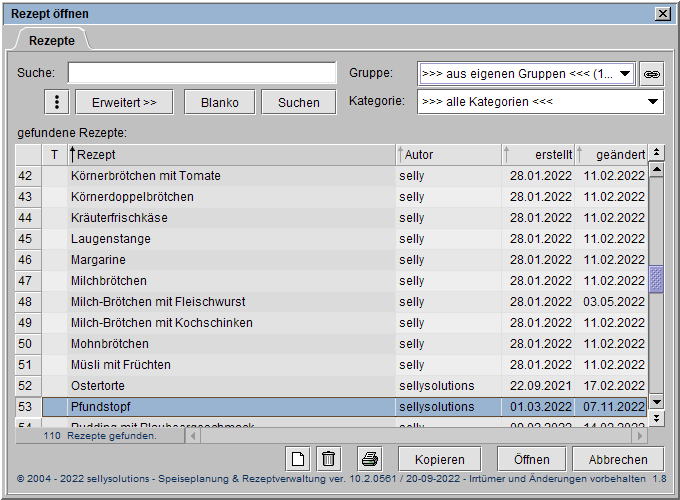Sort by the Autor column header
680x500 pixels.
[x=448, y=155]
